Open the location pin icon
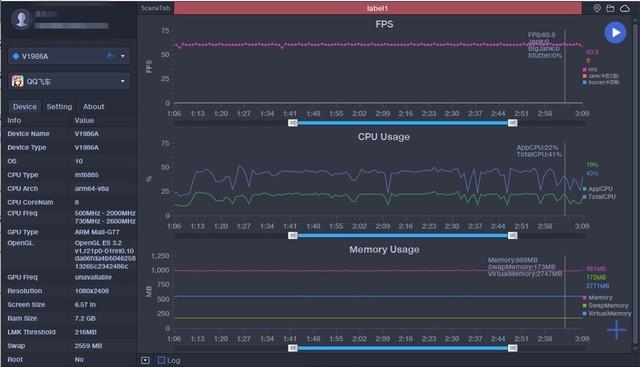Viewport: 640px width, 367px height. (x=597, y=8)
